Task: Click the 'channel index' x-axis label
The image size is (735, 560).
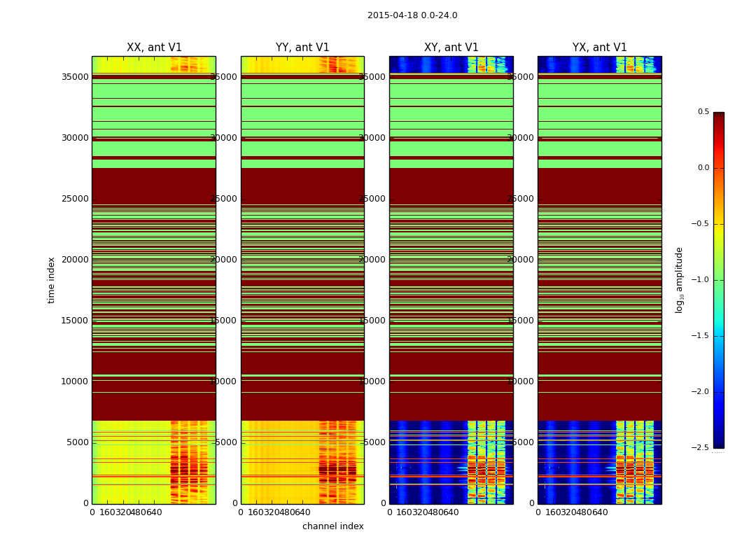Action: pyautogui.click(x=333, y=526)
